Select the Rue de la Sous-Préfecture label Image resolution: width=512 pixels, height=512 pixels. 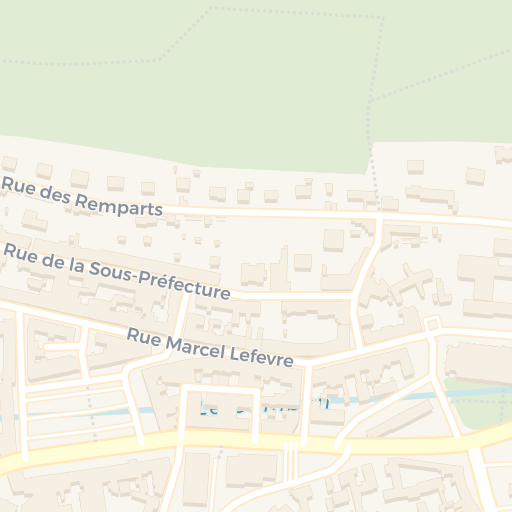[117, 271]
